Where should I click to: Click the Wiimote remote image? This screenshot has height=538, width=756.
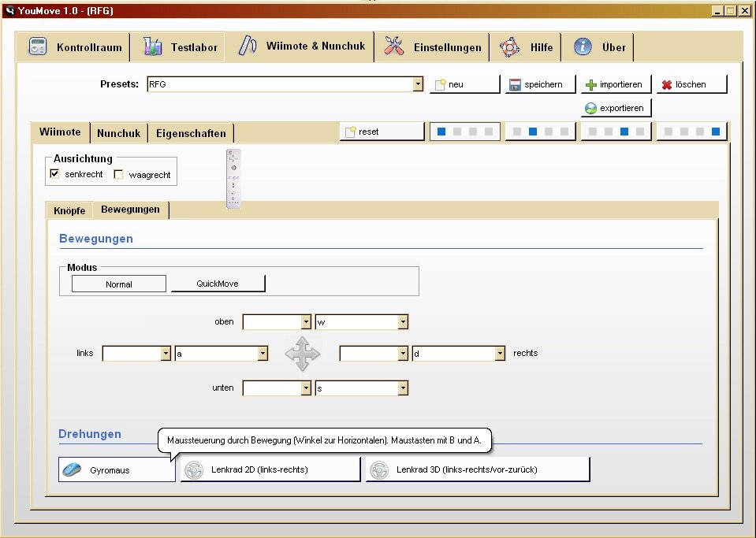[233, 179]
